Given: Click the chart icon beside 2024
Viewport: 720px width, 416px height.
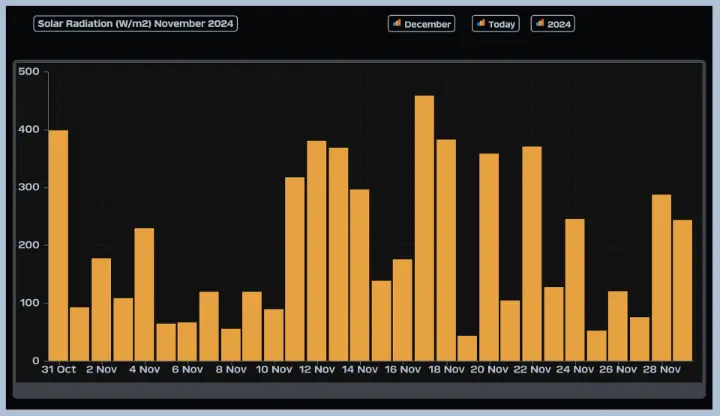Looking at the screenshot, I should 540,23.
